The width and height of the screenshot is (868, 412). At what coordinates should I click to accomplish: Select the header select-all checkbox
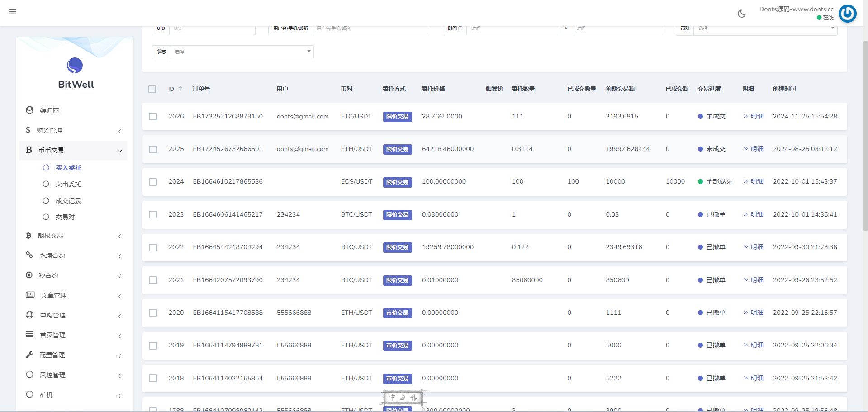[152, 89]
